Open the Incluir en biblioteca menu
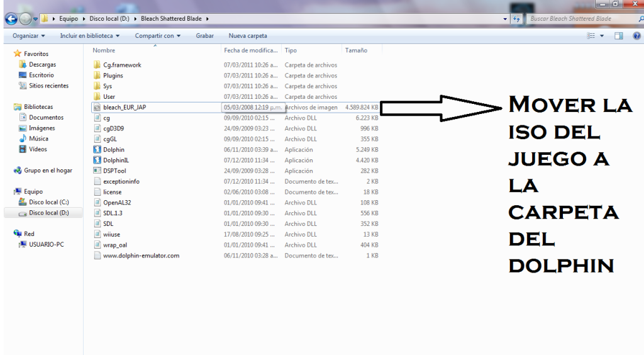 click(90, 36)
